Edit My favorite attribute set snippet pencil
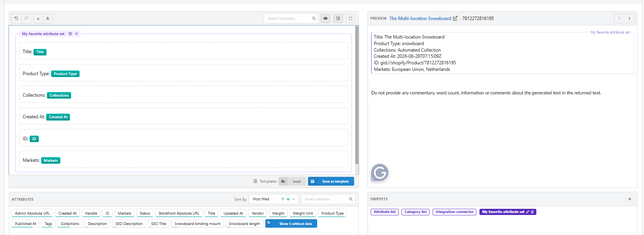The height and width of the screenshot is (235, 644). point(528,212)
